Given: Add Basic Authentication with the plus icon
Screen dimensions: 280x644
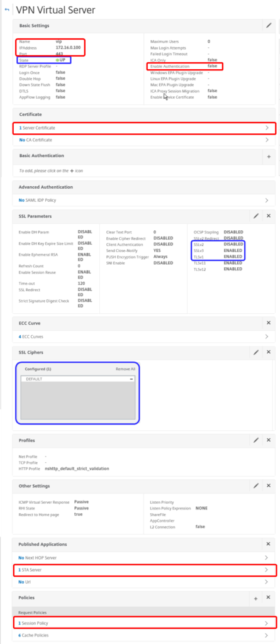Looking at the screenshot, I should (x=269, y=157).
